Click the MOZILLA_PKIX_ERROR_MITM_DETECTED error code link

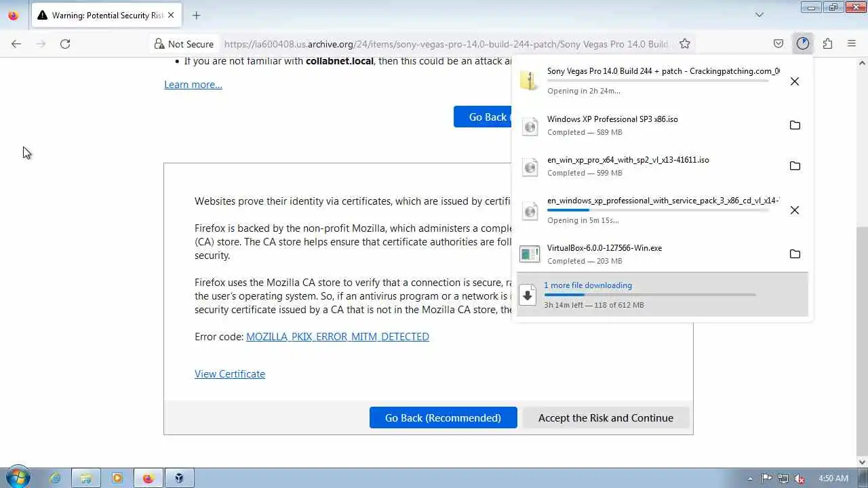click(338, 337)
